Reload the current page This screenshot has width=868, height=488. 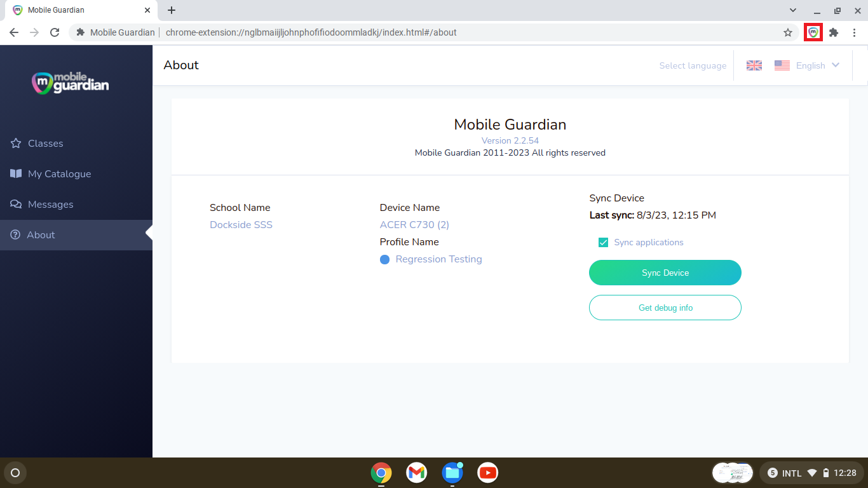click(x=55, y=32)
